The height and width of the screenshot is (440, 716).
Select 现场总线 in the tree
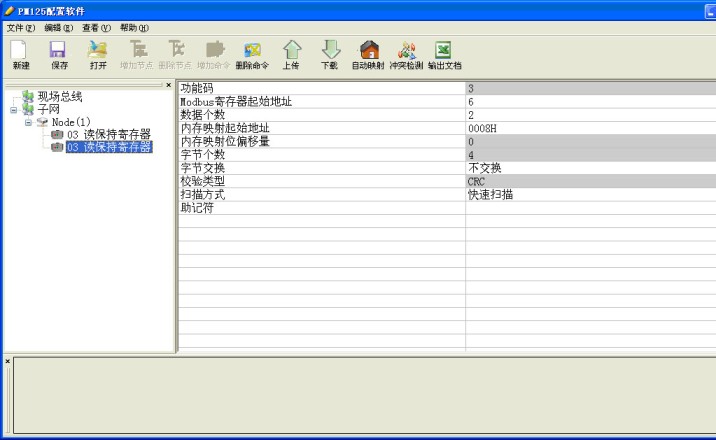pyautogui.click(x=60, y=96)
